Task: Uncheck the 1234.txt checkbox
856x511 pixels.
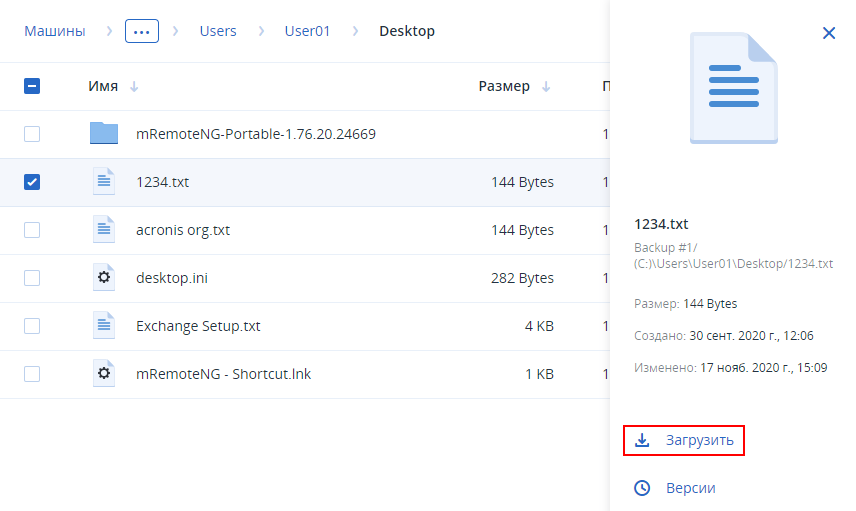Action: pos(32,182)
